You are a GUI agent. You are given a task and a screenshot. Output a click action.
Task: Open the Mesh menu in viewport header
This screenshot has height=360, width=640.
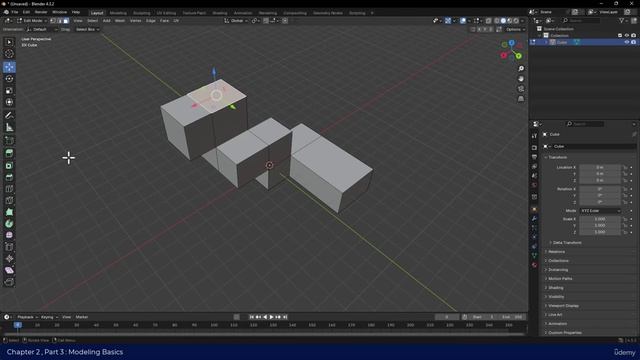coord(120,20)
